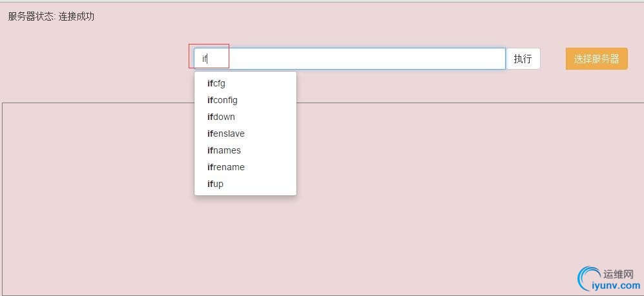The height and width of the screenshot is (296, 644).
Task: Click the bold 'if' prefix of ifup
Action: pos(211,184)
